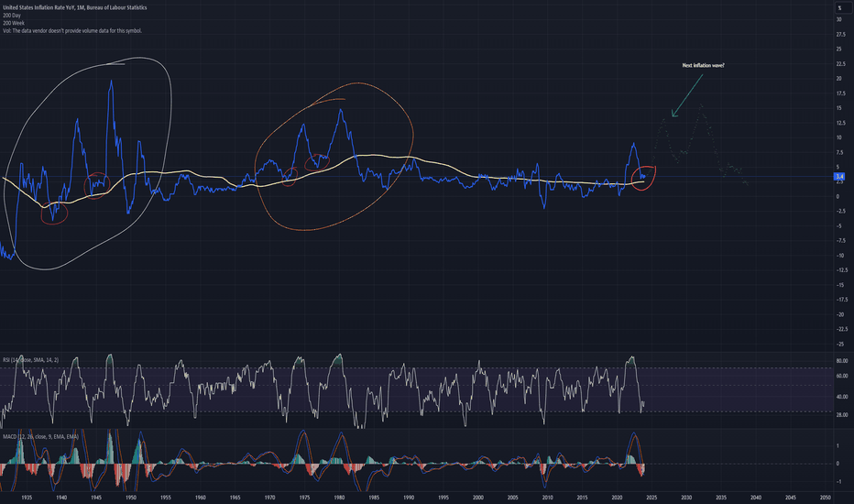The image size is (854, 504).
Task: Click the current value label 3.4 on price axis
Action: pyautogui.click(x=839, y=177)
